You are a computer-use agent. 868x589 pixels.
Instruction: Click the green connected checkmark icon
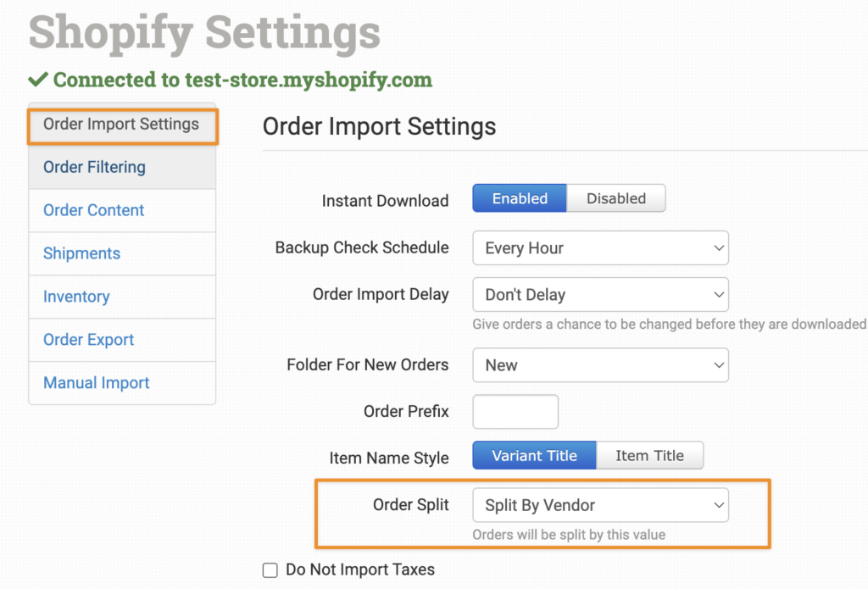click(38, 80)
